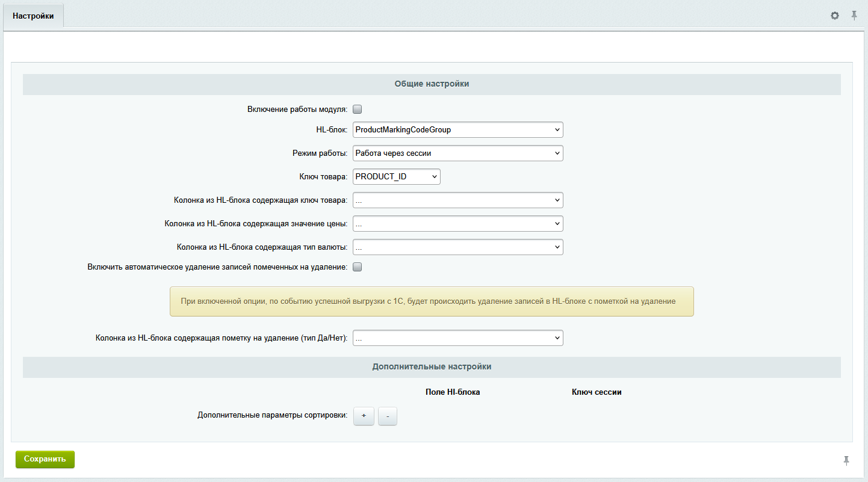
Task: Open the gear settings icon in tab bar
Action: click(x=835, y=16)
